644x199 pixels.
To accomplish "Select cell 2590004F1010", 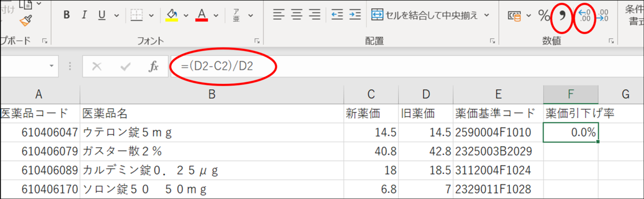I will point(498,132).
